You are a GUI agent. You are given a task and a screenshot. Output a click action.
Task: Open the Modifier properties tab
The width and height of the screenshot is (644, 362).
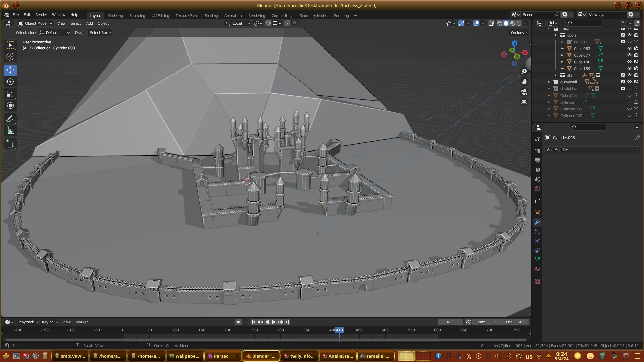click(x=537, y=222)
